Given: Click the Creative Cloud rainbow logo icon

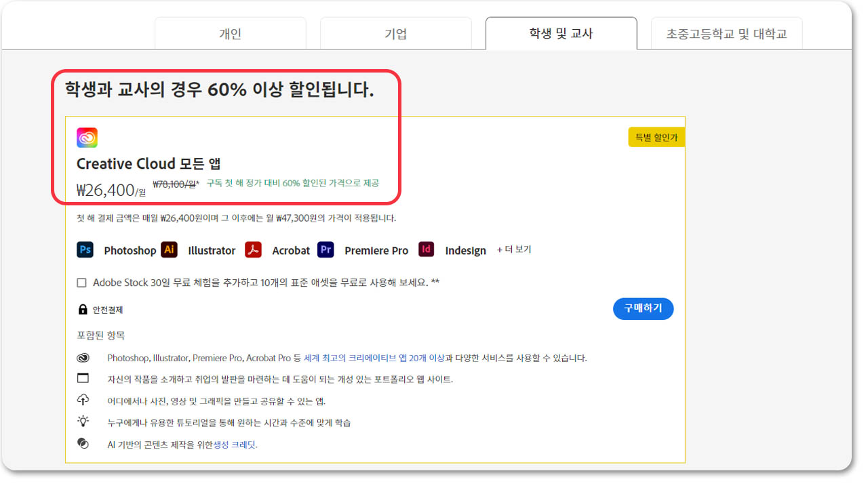Looking at the screenshot, I should (87, 138).
